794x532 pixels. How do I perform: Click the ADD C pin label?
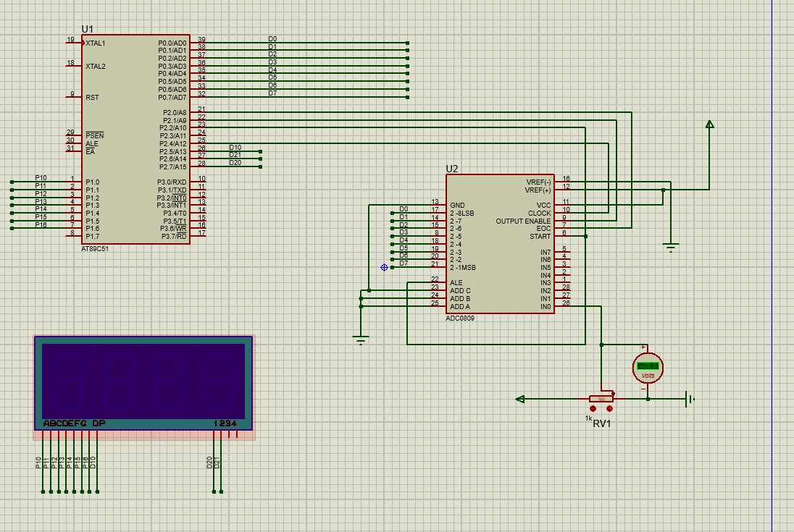[x=460, y=291]
